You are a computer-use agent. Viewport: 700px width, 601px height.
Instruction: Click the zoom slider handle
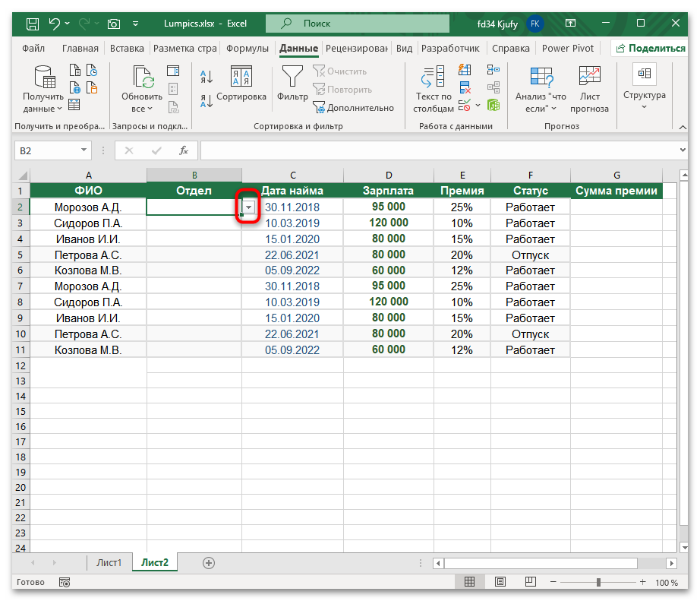pos(598,583)
